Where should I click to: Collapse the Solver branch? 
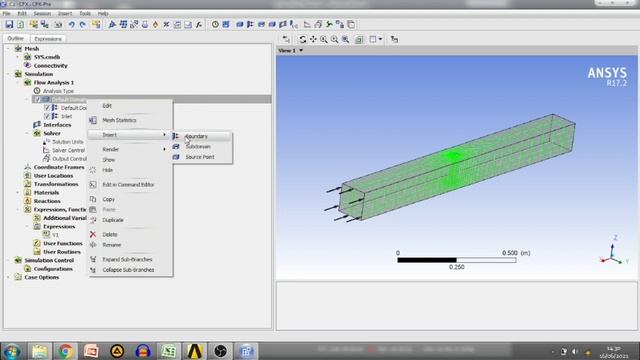pyautogui.click(x=27, y=133)
